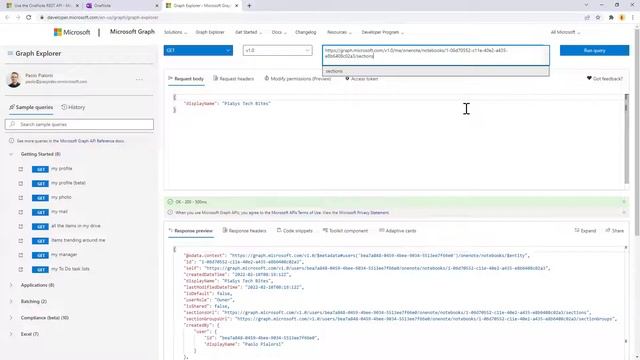Open docs icon beside 'my profile (beta)' query
Viewport: 640px width, 360px height.
[x=21, y=183]
